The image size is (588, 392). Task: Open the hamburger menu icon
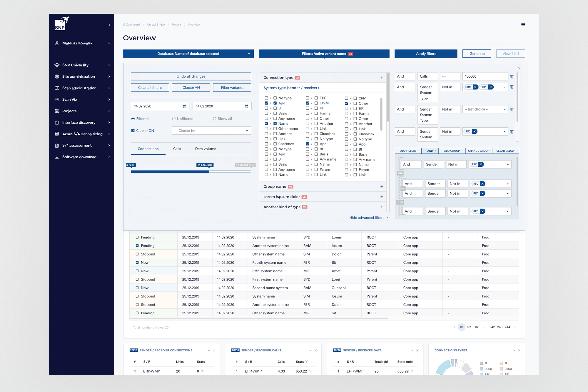(523, 25)
